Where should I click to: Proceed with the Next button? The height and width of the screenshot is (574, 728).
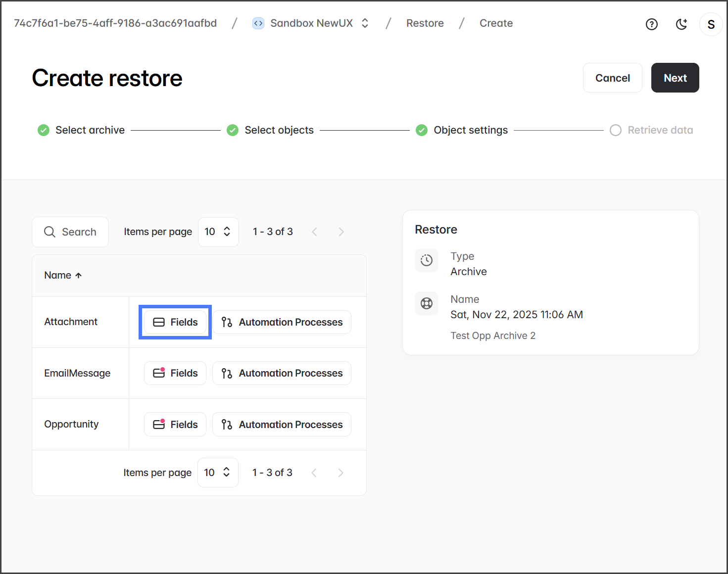pyautogui.click(x=675, y=78)
